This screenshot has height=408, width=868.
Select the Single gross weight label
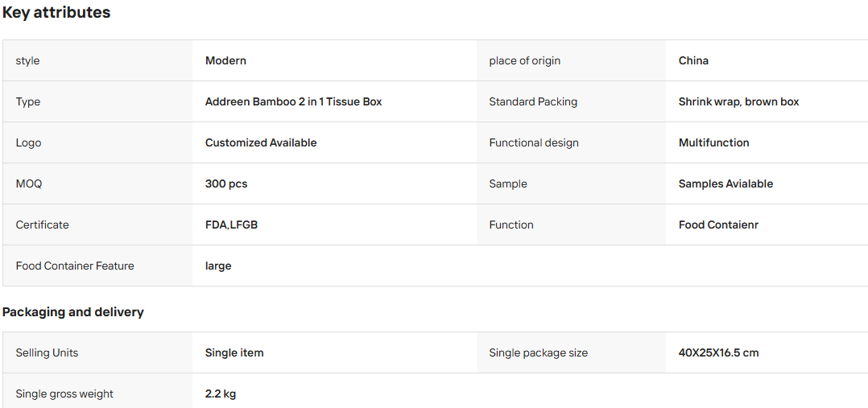click(64, 394)
